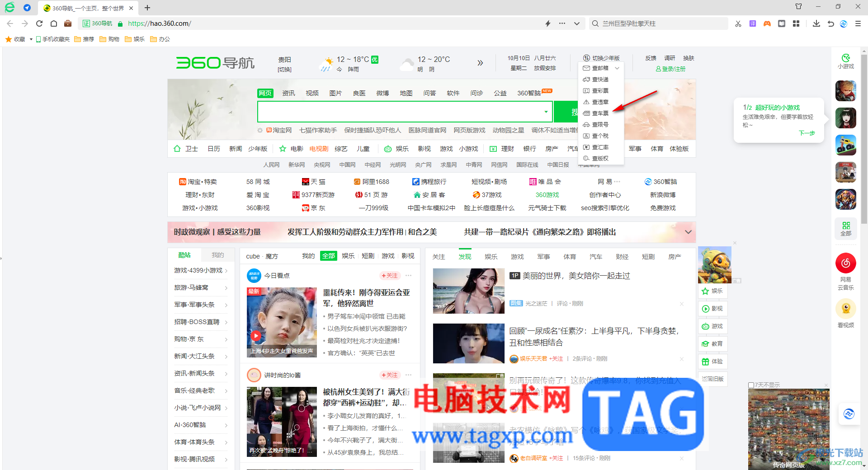Go to browser home page icon
The image size is (868, 470).
click(54, 23)
